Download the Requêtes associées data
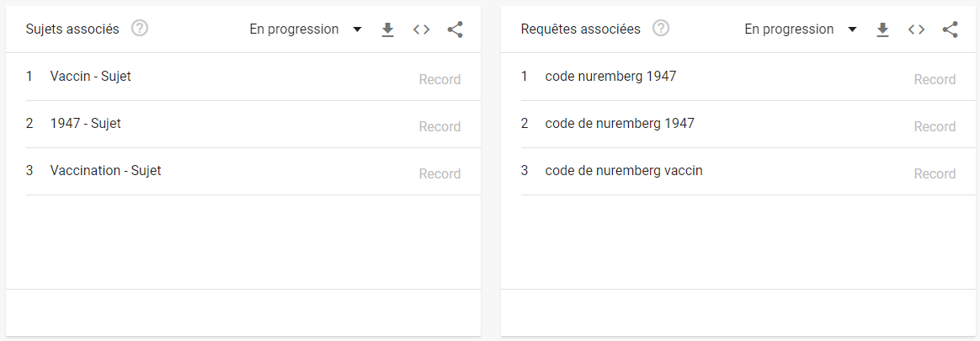 882,30
